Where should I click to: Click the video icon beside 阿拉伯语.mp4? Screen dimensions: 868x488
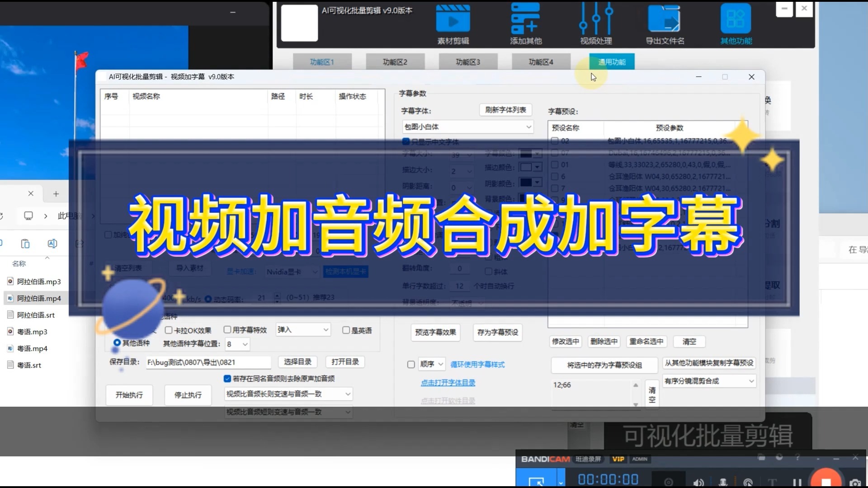click(x=10, y=298)
